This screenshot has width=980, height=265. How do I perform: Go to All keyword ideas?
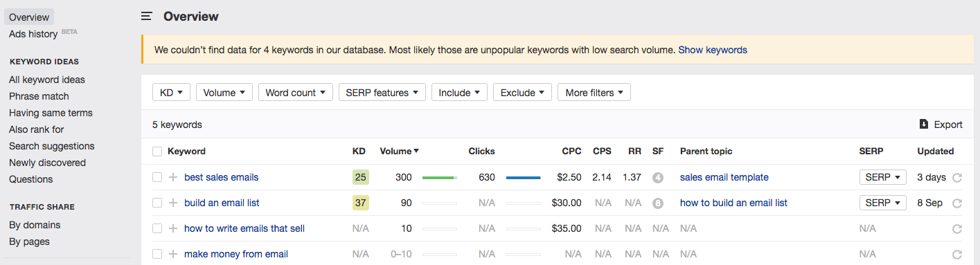[47, 80]
